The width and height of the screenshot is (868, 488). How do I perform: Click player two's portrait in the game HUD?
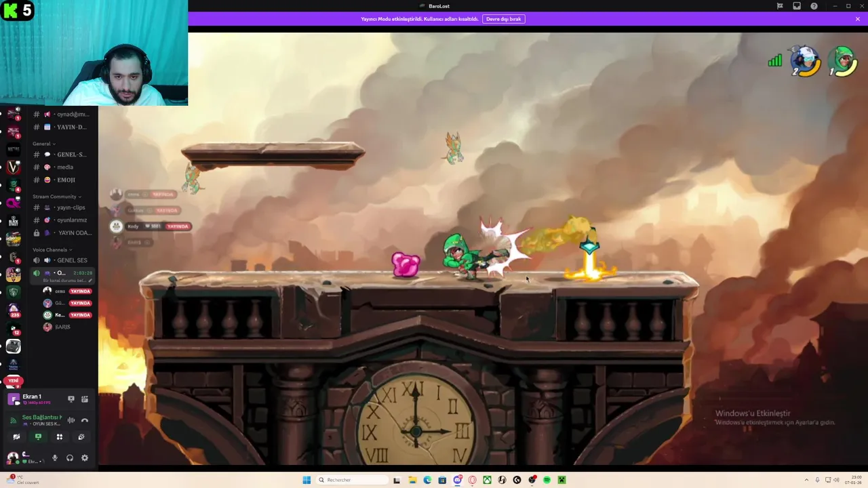[844, 61]
